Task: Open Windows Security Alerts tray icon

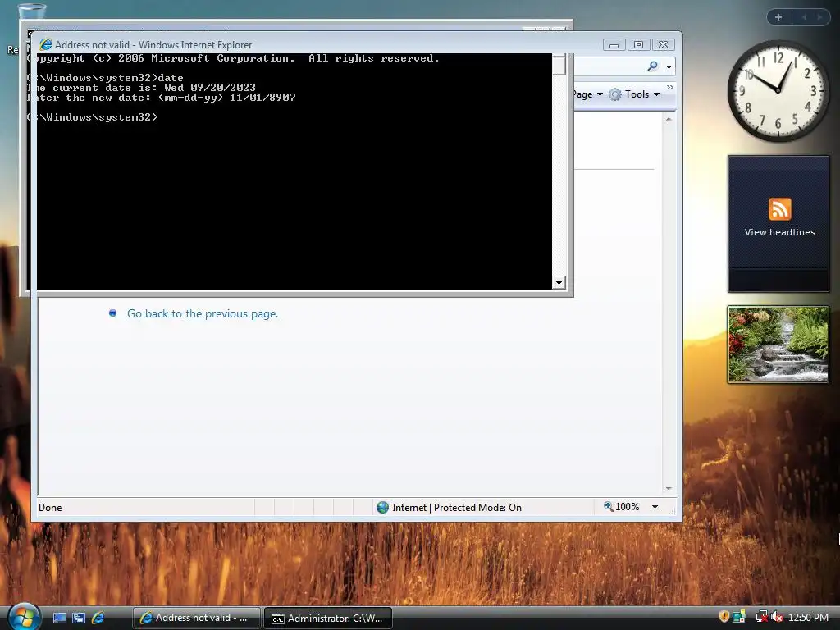Action: (724, 617)
